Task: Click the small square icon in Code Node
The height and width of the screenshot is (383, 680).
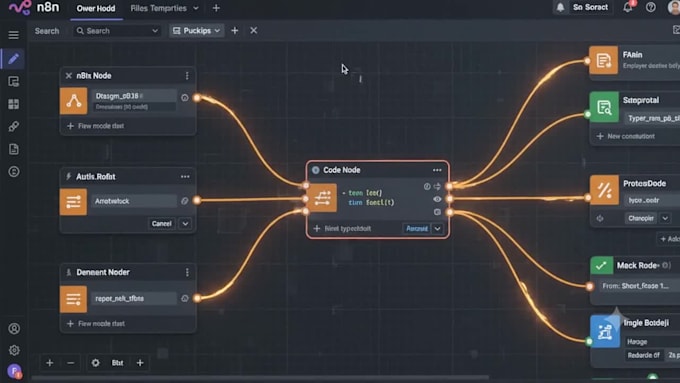Action: click(437, 212)
